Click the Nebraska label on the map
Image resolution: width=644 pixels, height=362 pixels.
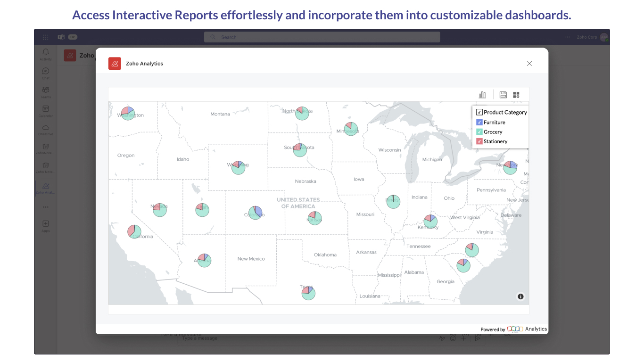tap(305, 181)
